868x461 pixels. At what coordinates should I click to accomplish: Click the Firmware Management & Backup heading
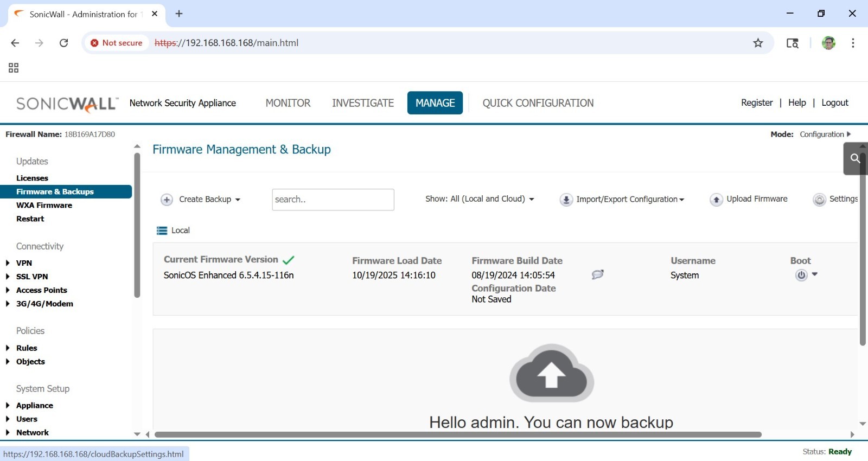[241, 150]
